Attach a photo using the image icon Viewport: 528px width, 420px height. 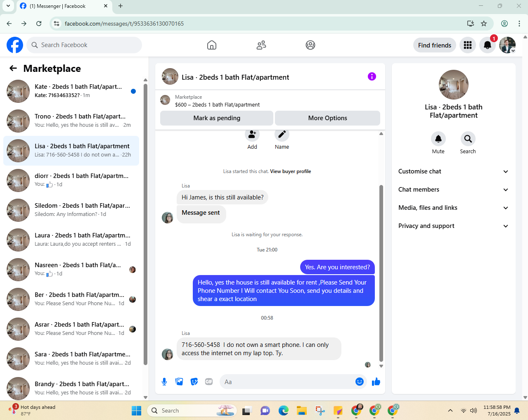(179, 382)
